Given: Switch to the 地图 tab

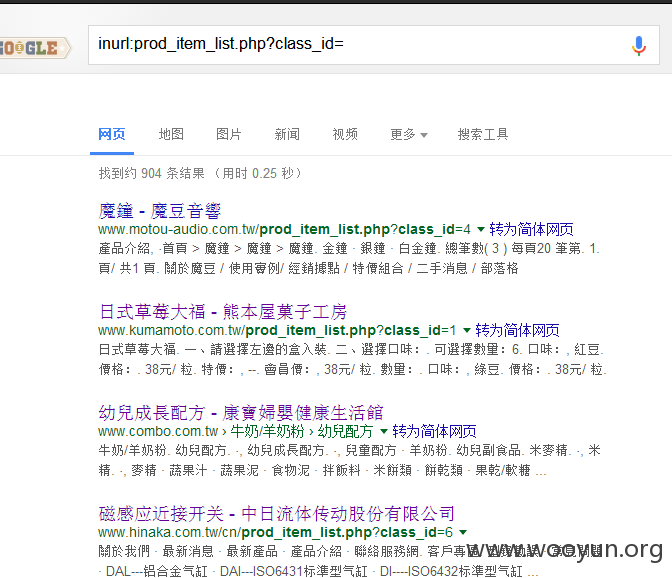Looking at the screenshot, I should [171, 135].
